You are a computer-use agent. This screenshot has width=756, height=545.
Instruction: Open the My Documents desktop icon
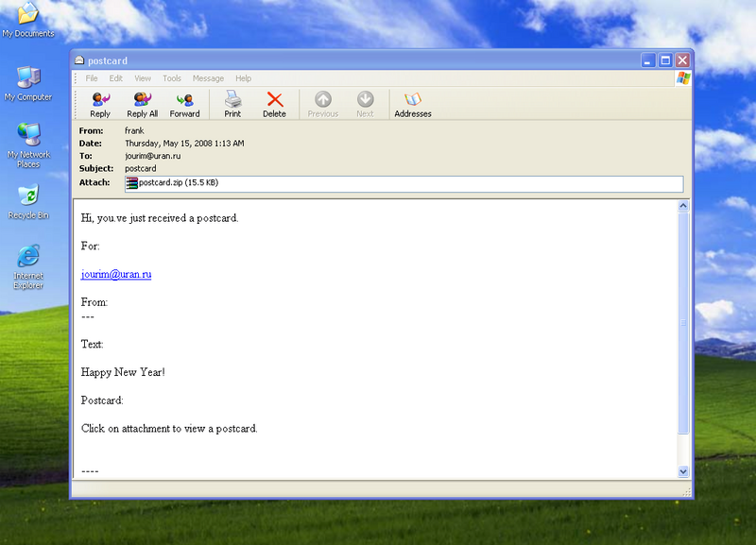tap(28, 13)
